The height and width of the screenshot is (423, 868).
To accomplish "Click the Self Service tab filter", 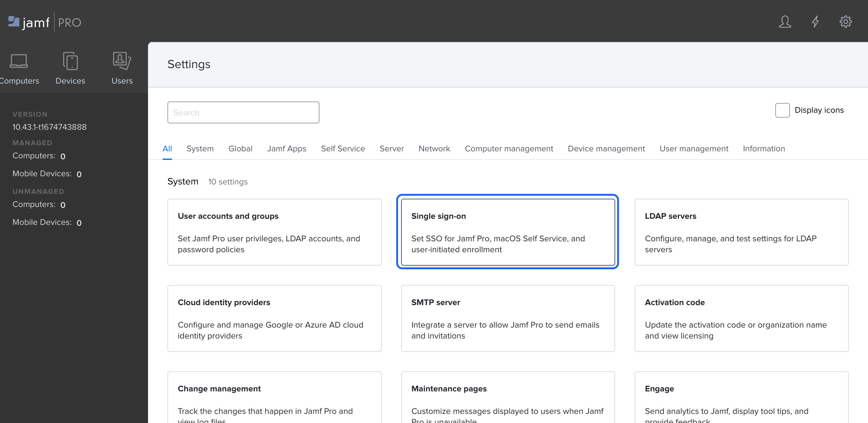I will click(x=343, y=148).
